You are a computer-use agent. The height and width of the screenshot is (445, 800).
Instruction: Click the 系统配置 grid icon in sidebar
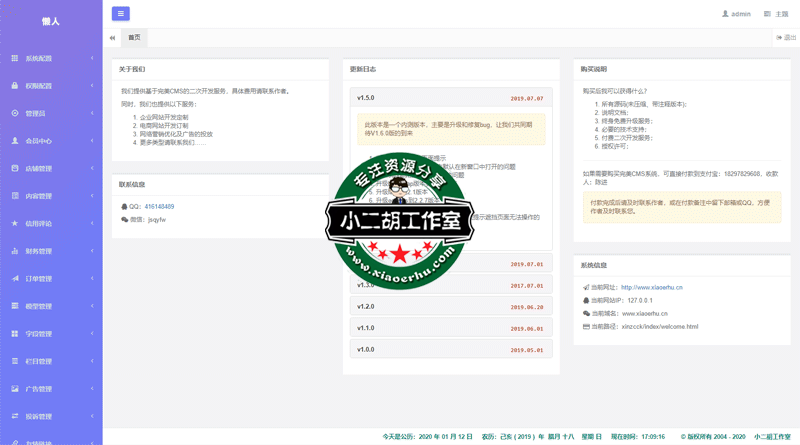point(15,59)
